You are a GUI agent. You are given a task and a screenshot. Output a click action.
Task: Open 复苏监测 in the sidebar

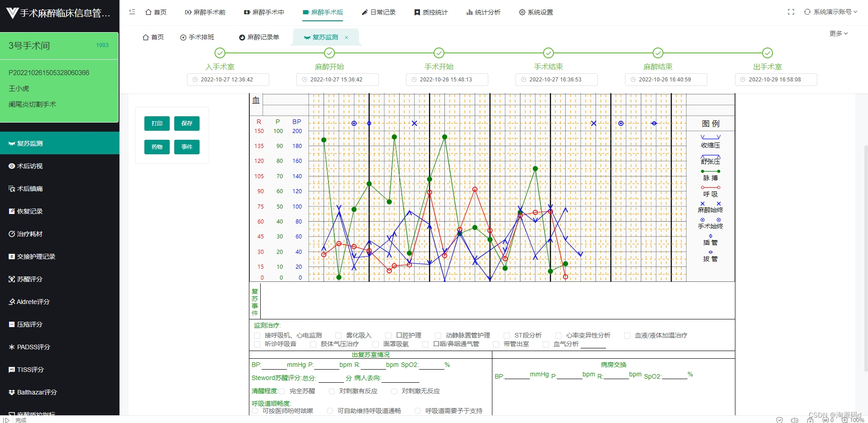coord(60,143)
